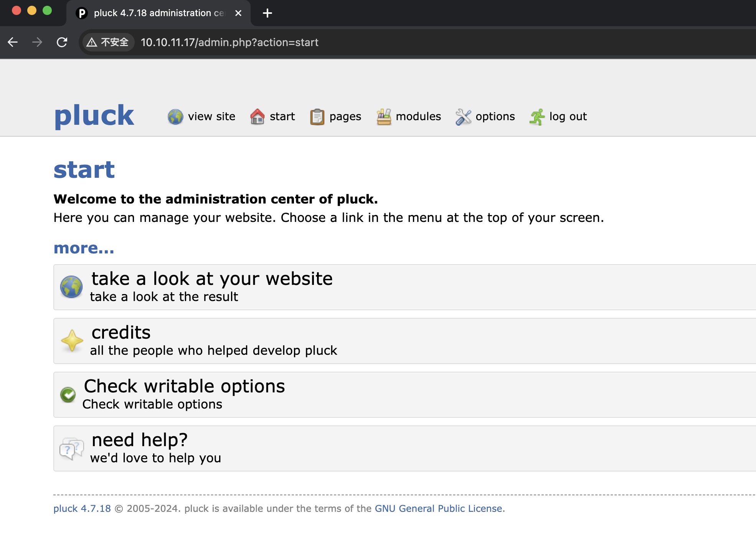
Task: Go to the modules menu item
Action: point(418,117)
